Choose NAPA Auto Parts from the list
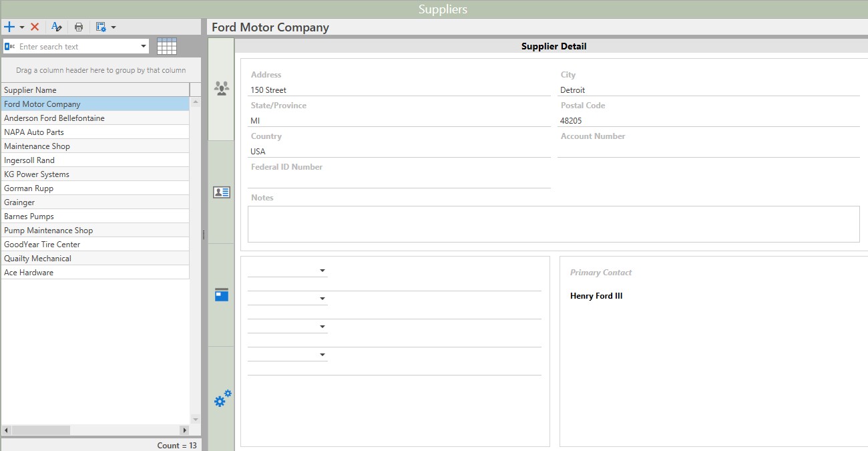 pos(95,132)
